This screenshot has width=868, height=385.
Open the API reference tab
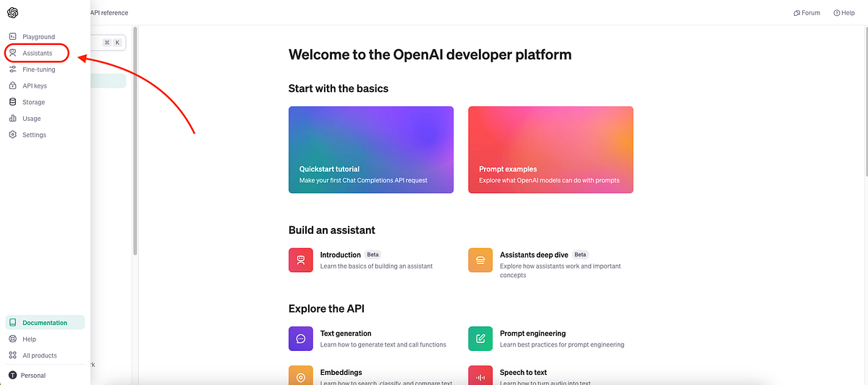click(x=109, y=13)
